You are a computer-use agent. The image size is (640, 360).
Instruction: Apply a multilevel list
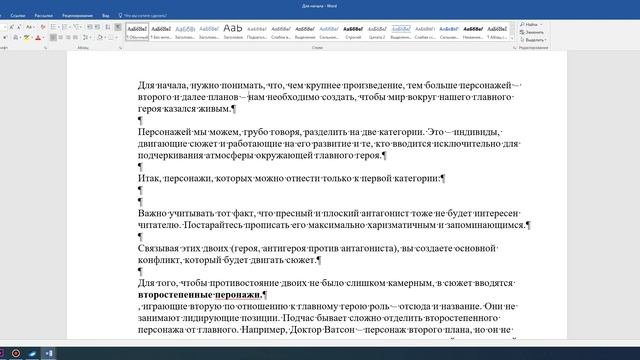point(76,27)
